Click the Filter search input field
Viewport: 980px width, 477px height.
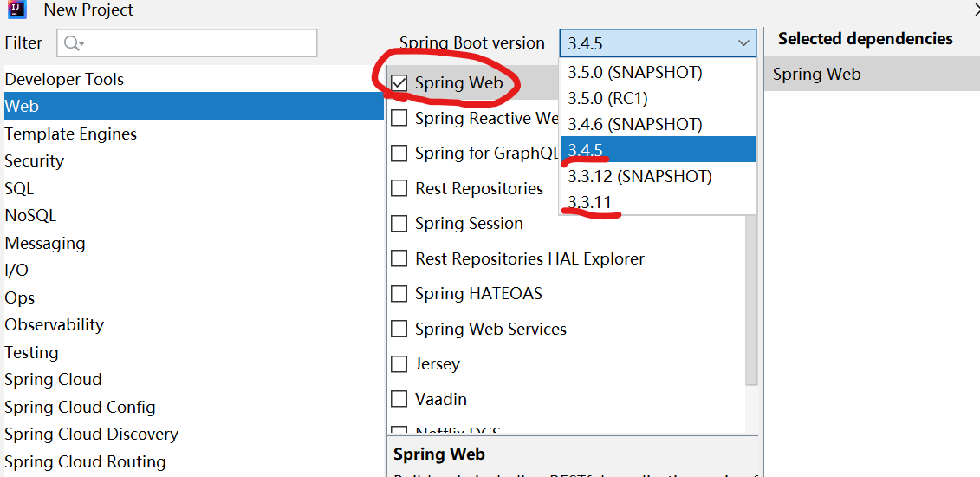[x=187, y=43]
